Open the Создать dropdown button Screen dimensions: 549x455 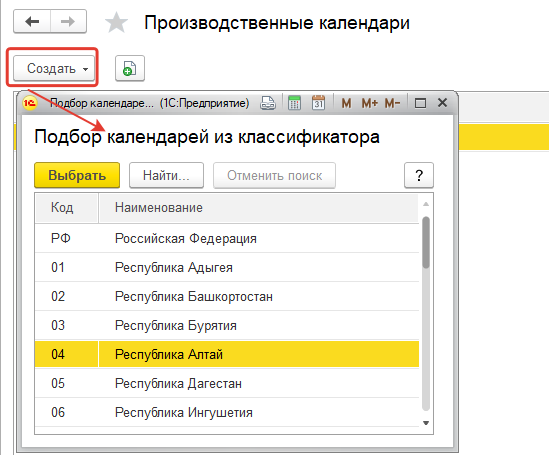[54, 68]
